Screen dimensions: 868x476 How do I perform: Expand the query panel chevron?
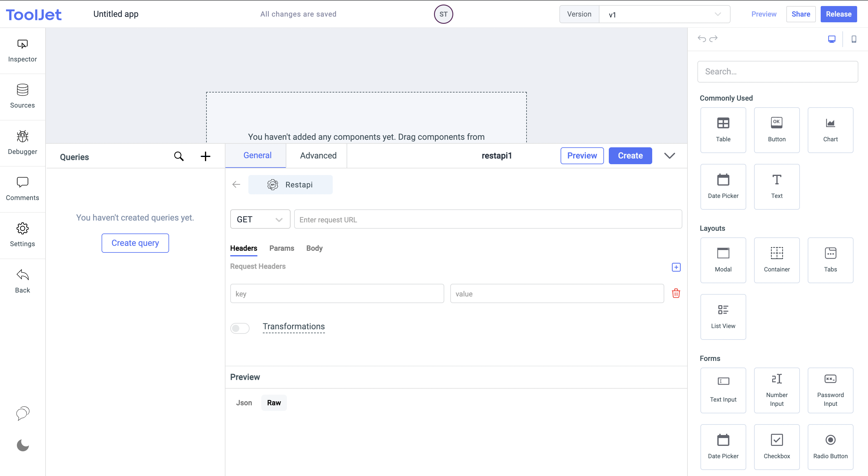click(669, 156)
